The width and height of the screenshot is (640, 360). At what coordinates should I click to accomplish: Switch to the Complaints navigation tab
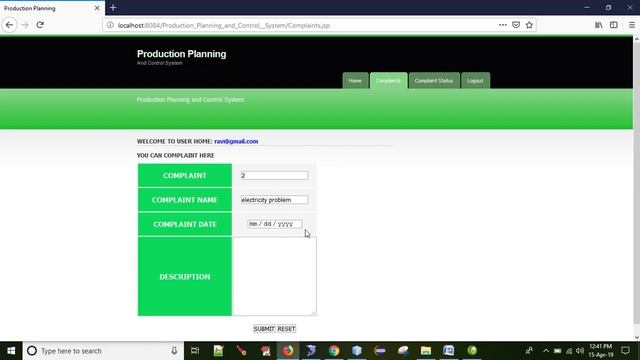(x=388, y=81)
